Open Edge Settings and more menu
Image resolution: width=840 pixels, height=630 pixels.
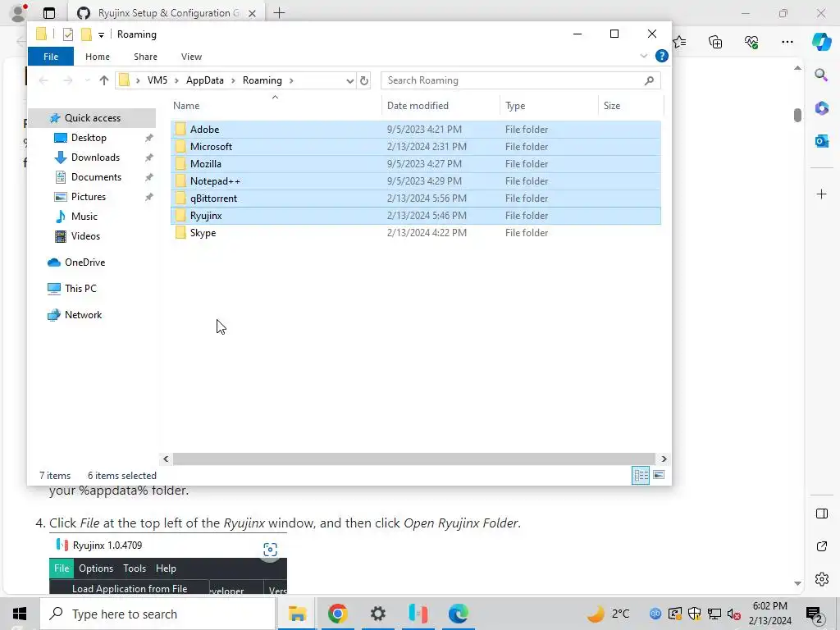click(x=787, y=42)
